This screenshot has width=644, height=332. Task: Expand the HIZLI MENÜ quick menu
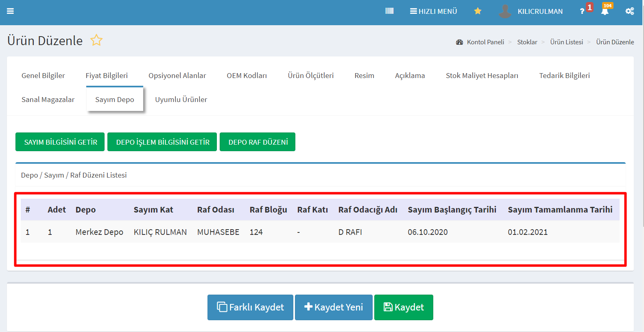[434, 11]
